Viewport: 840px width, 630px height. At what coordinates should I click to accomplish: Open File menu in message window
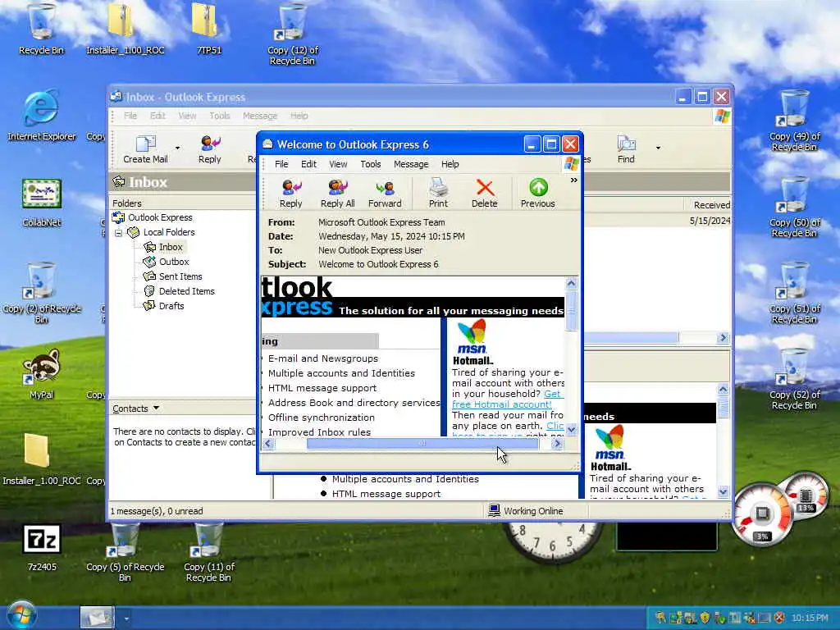coord(281,164)
